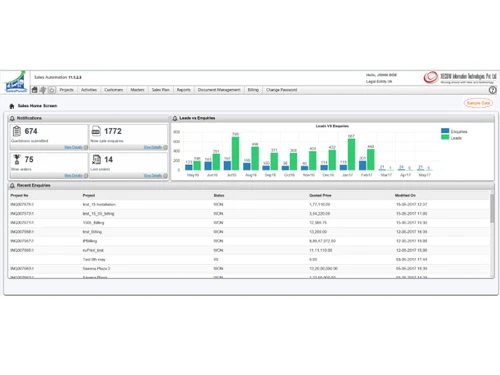Select the 'test_15_05_billing' project row
Image resolution: width=500 pixels, height=375 pixels.
pos(249,214)
